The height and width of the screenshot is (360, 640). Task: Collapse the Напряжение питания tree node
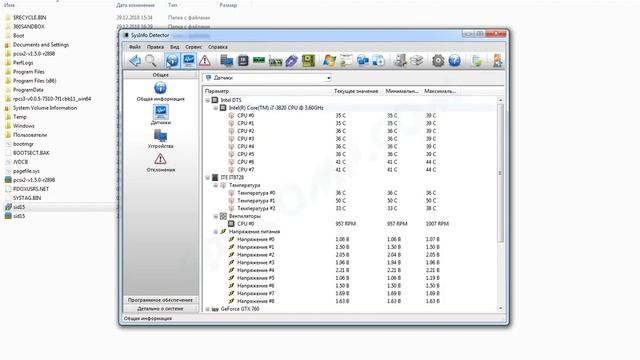(x=216, y=232)
